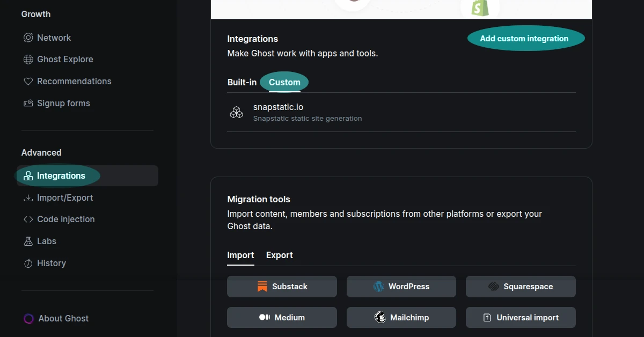This screenshot has height=337, width=644.
Task: Click the WordPress logo on the import button
Action: point(379,286)
